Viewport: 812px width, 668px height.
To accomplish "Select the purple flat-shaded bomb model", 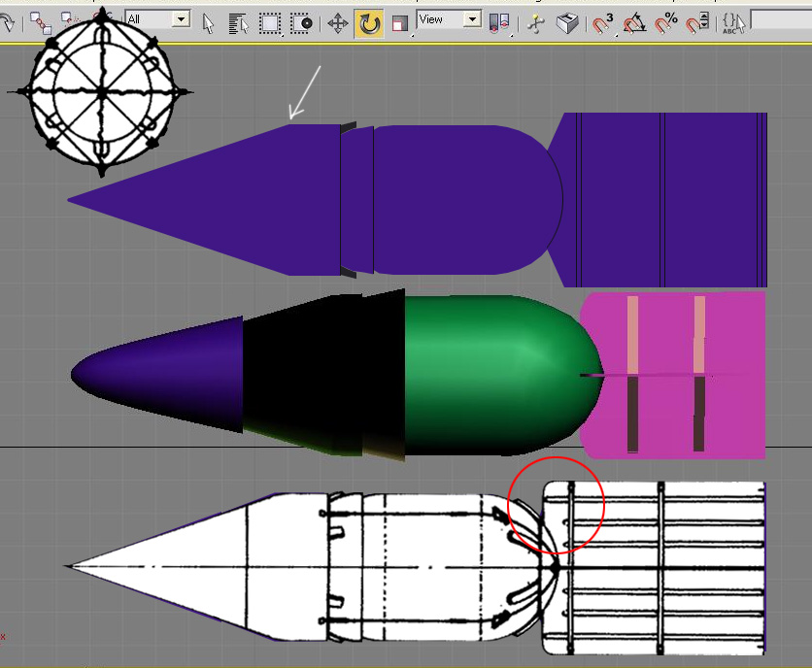I will click(x=418, y=200).
